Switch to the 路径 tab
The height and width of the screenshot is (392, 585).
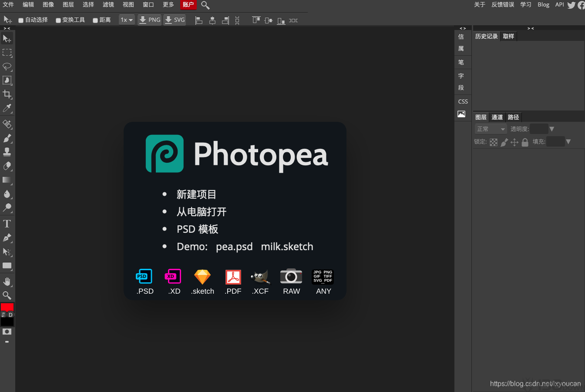(x=513, y=117)
